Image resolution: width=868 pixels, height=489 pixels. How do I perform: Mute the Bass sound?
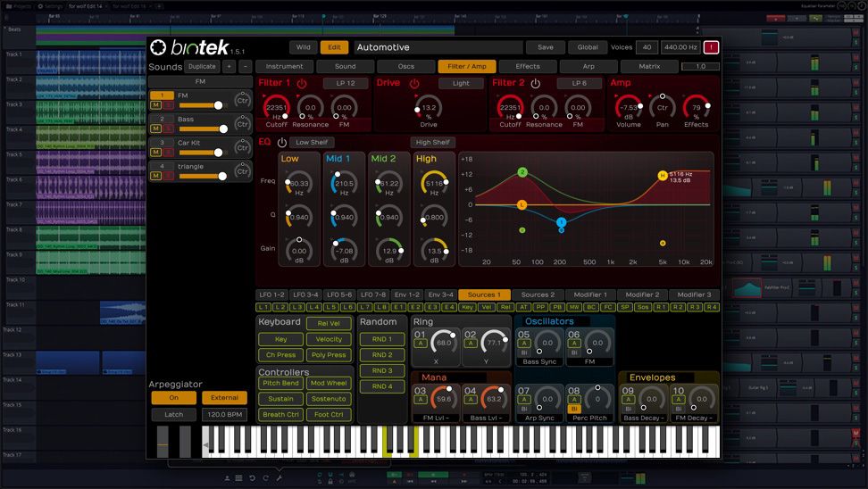pyautogui.click(x=156, y=128)
